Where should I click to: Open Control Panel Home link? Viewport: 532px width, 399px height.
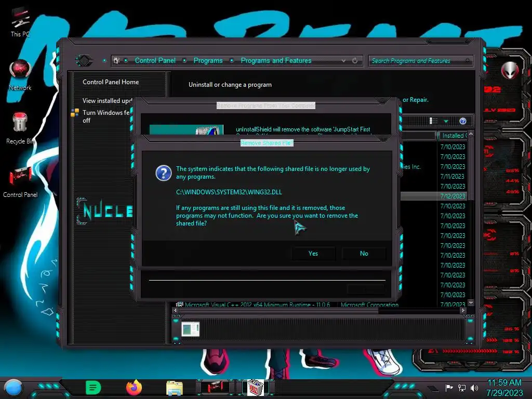(111, 82)
